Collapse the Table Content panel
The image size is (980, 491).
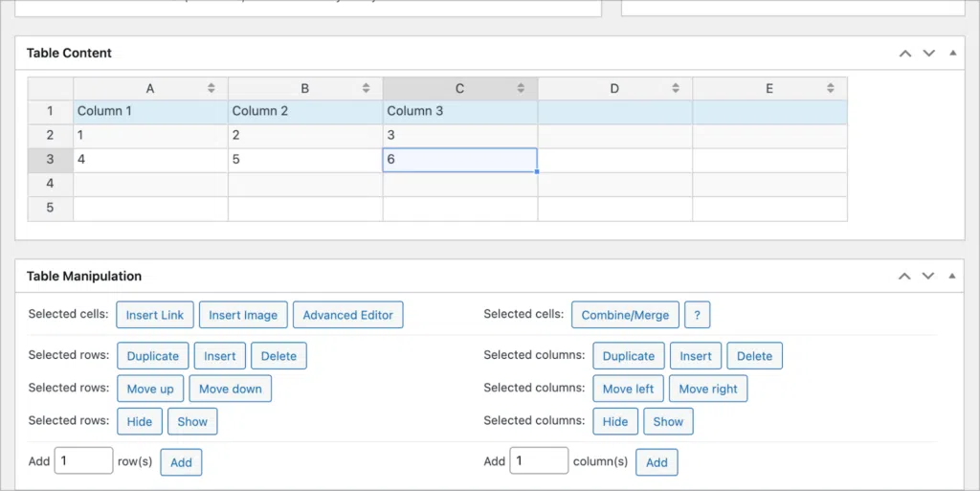click(952, 54)
